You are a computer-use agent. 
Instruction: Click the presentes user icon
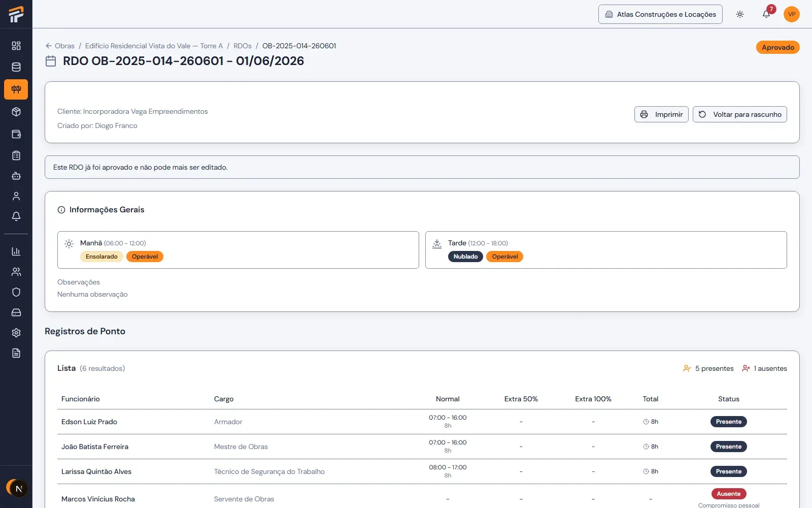click(687, 368)
